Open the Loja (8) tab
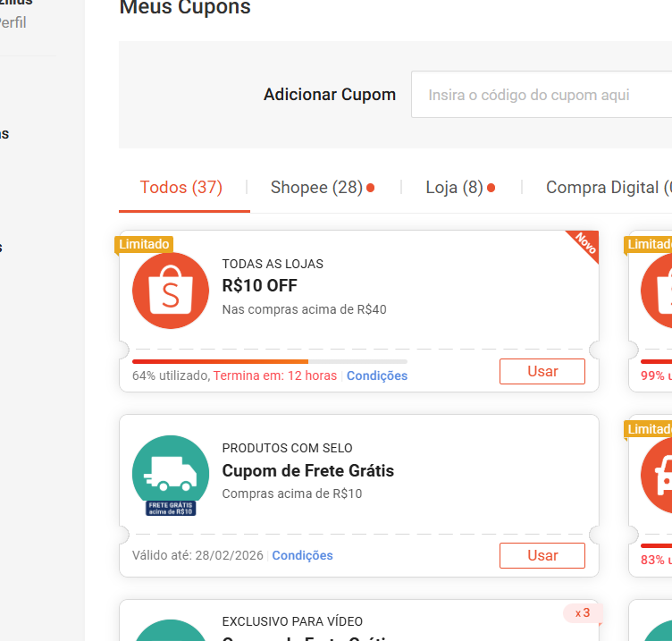 454,188
